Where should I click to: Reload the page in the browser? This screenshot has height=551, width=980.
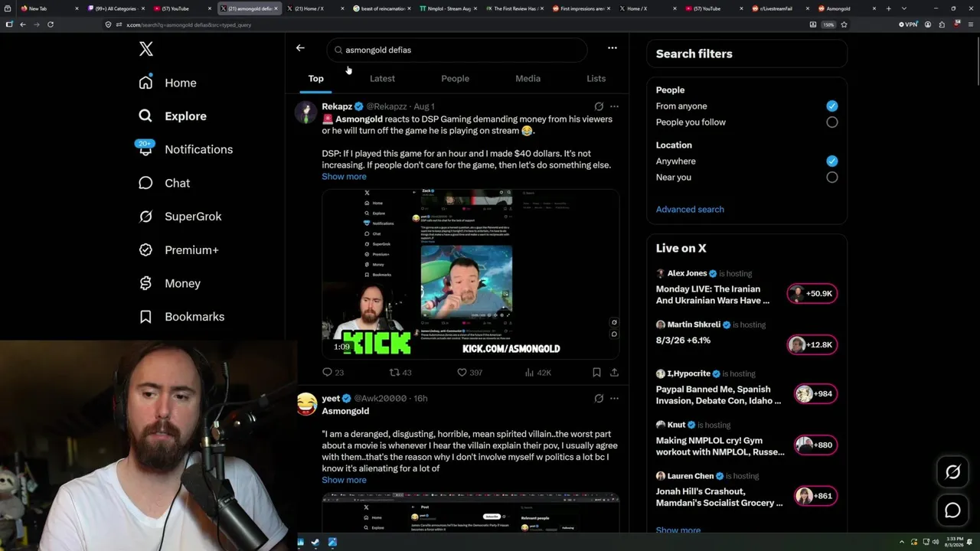coord(51,24)
